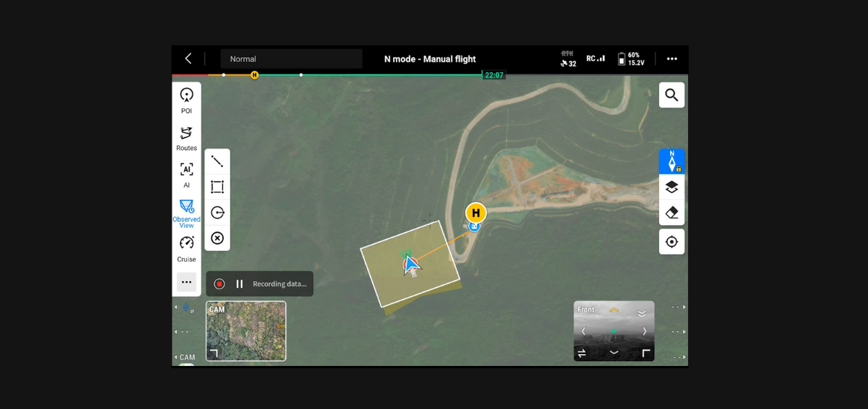Image resolution: width=868 pixels, height=409 pixels.
Task: Open the Normal flight mode selector
Action: (x=291, y=59)
